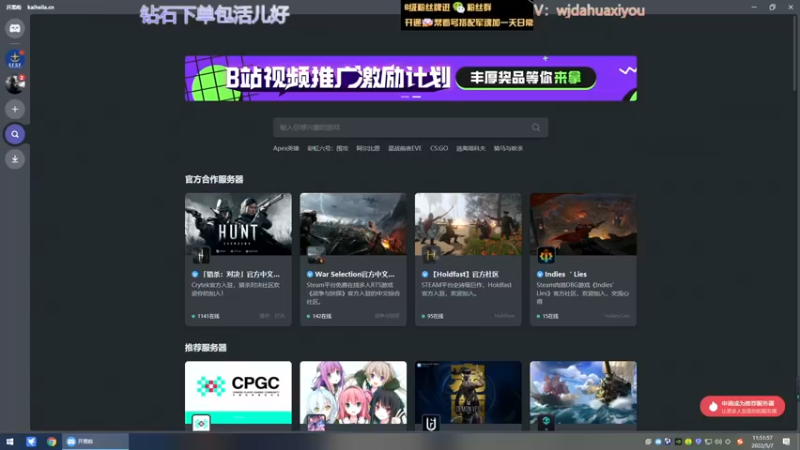
Task: Click the Rainbow Six card's server avatar icon
Action: click(x=431, y=423)
